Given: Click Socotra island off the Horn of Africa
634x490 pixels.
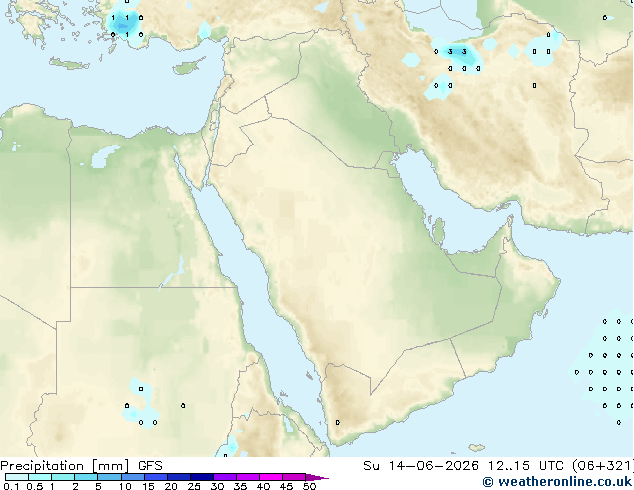Looking at the screenshot, I should 477,448.
